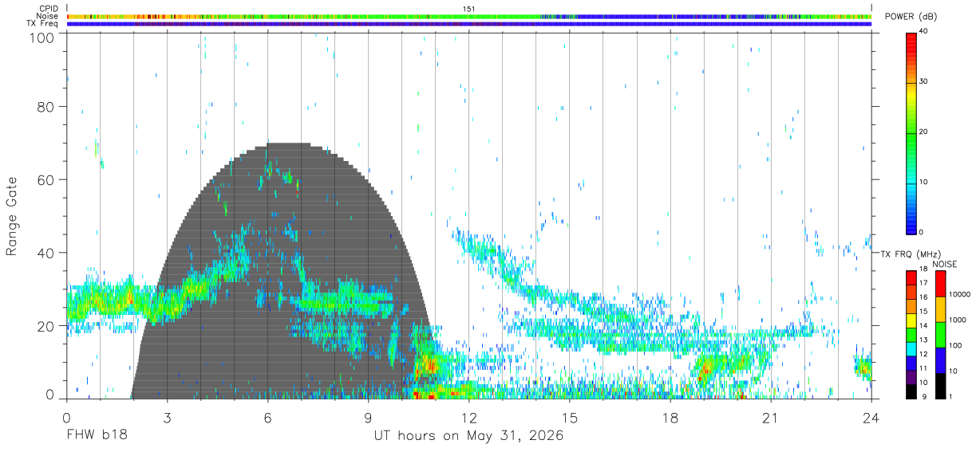Click the 40 tick on the Range Gate axis

click(45, 253)
